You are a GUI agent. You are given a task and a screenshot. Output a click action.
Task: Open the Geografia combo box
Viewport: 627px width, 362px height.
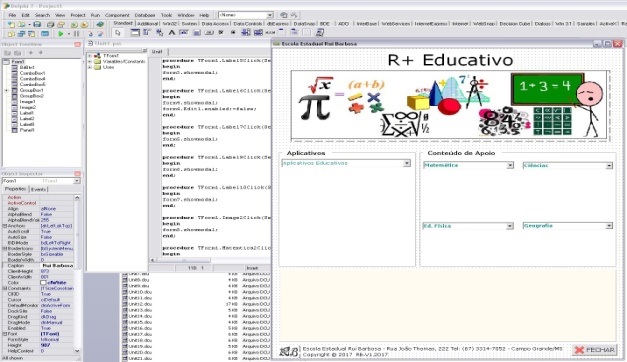coord(609,226)
